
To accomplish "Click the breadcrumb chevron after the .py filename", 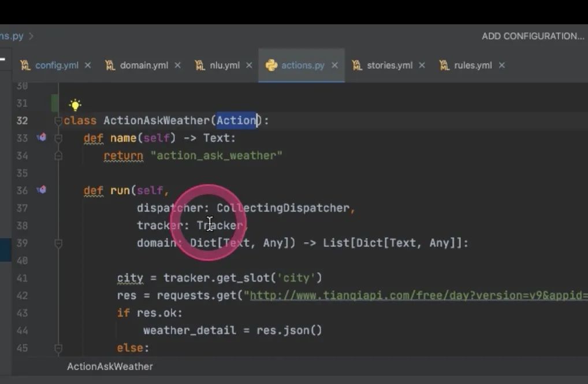I will (x=31, y=36).
